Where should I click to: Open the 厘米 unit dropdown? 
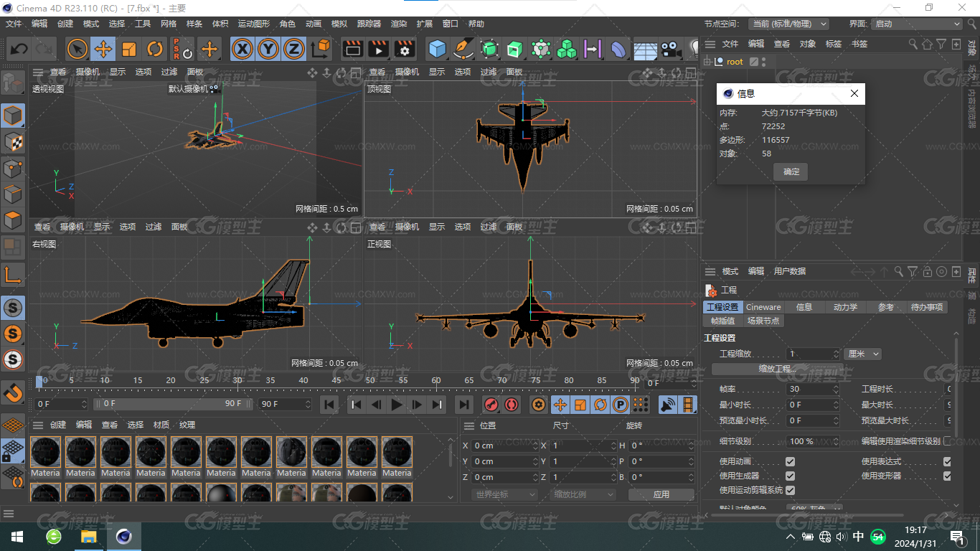[862, 354]
